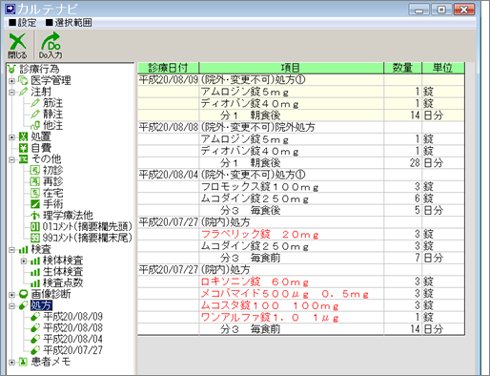Select the 診療行為 root node
The image size is (490, 376).
point(39,69)
